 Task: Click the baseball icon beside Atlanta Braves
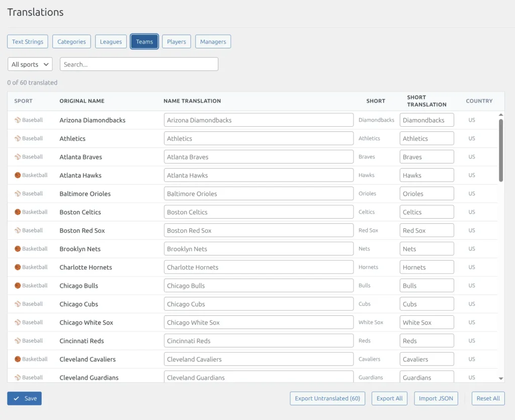18,157
